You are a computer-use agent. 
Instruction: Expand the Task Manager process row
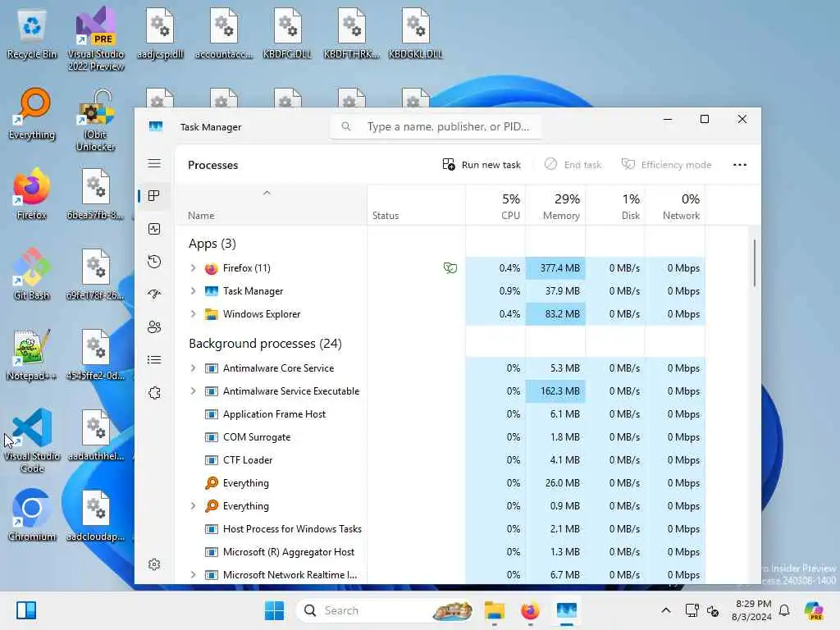(193, 291)
